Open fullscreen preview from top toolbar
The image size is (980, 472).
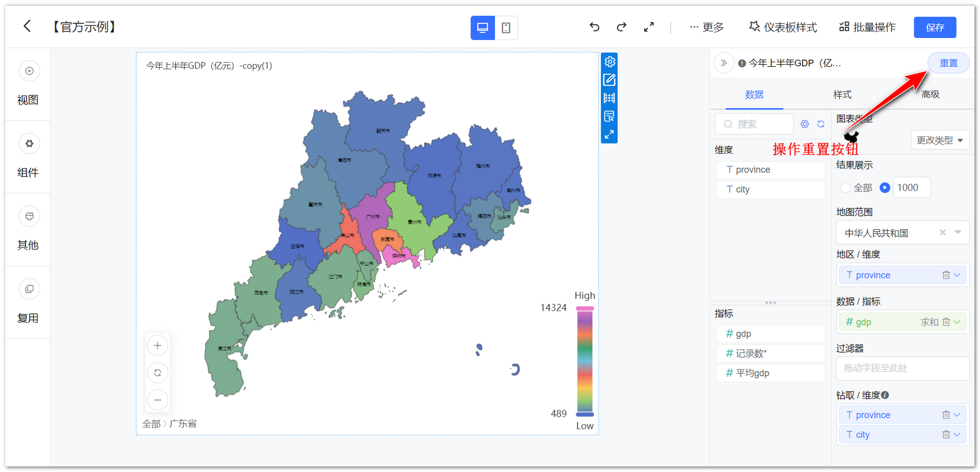pyautogui.click(x=649, y=27)
